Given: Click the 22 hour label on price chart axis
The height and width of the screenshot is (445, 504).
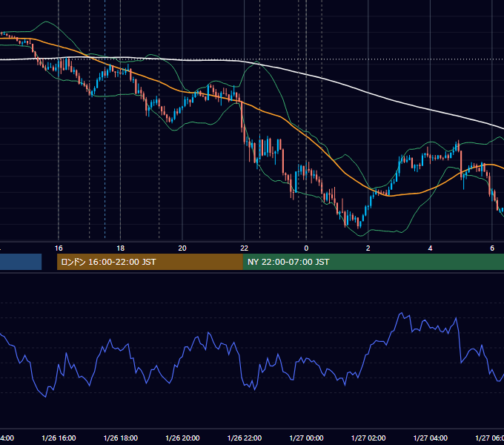Looking at the screenshot, I should pos(245,248).
